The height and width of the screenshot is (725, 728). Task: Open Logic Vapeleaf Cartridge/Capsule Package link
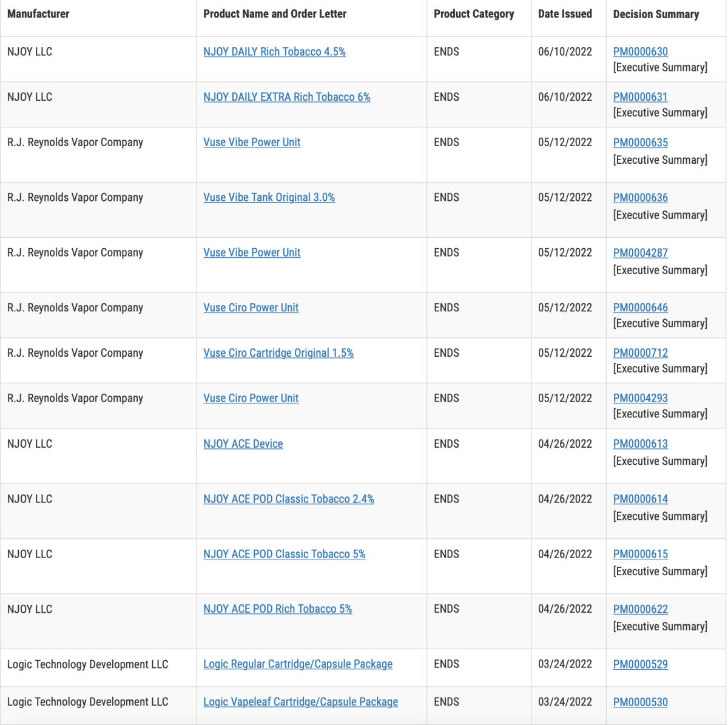click(x=301, y=702)
